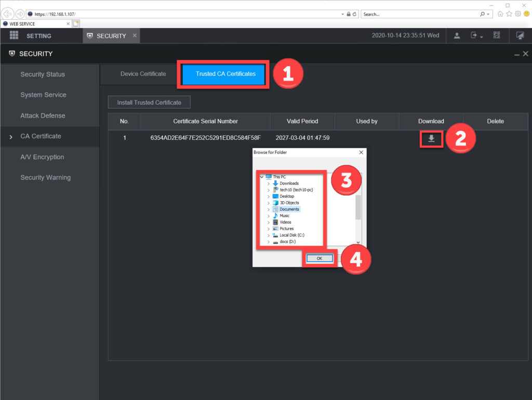This screenshot has width=532, height=400.
Task: Open the QR code icon
Action: click(497, 35)
